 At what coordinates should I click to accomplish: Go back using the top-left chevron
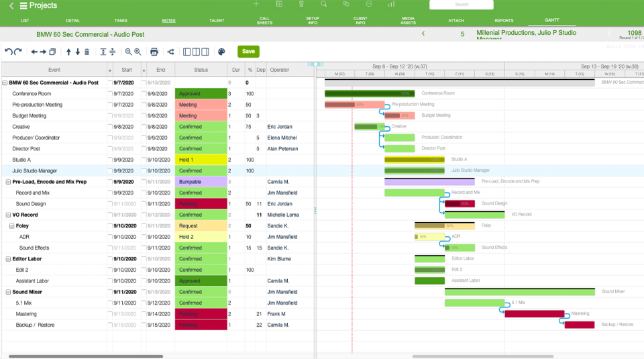click(x=11, y=6)
